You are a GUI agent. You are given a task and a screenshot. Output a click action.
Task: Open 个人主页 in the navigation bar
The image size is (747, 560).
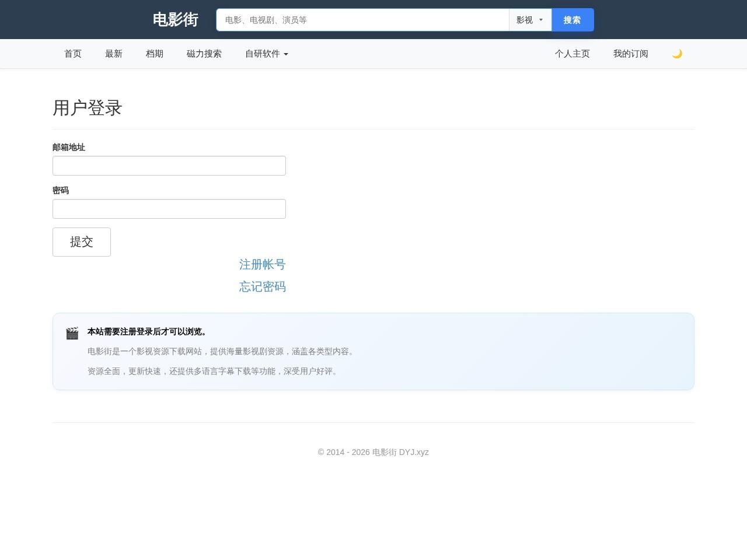point(573,54)
